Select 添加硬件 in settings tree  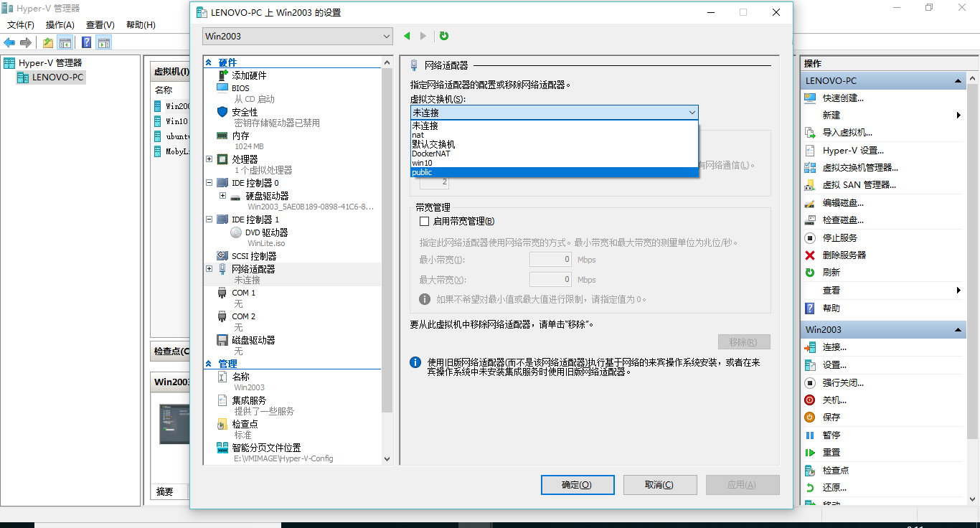click(x=248, y=75)
